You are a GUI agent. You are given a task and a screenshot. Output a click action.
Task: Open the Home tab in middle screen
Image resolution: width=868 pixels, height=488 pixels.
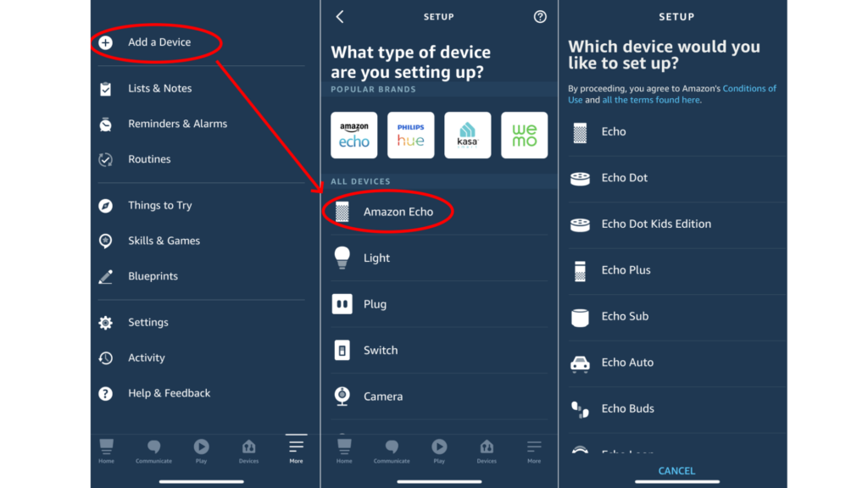(344, 451)
